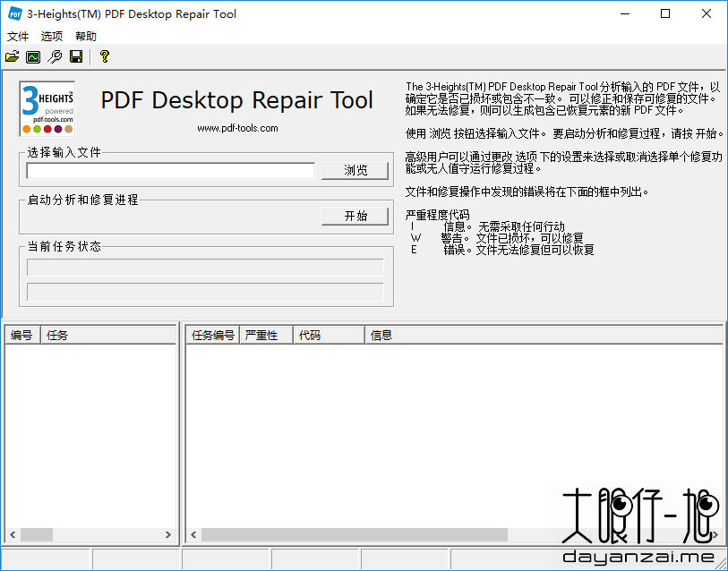The height and width of the screenshot is (571, 728).
Task: Open the 选项 menu
Action: point(52,36)
